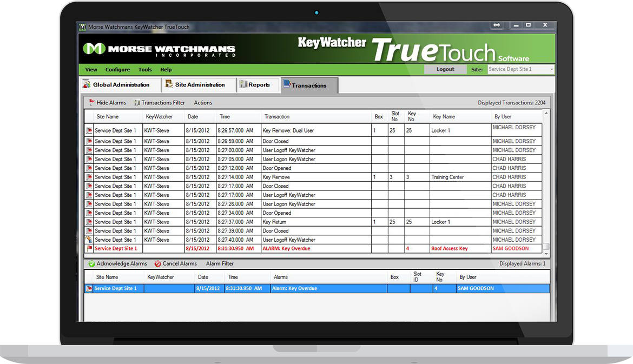Click the key icon on the User Logoff row
Image resolution: width=633 pixels, height=364 pixels.
pyautogui.click(x=89, y=240)
